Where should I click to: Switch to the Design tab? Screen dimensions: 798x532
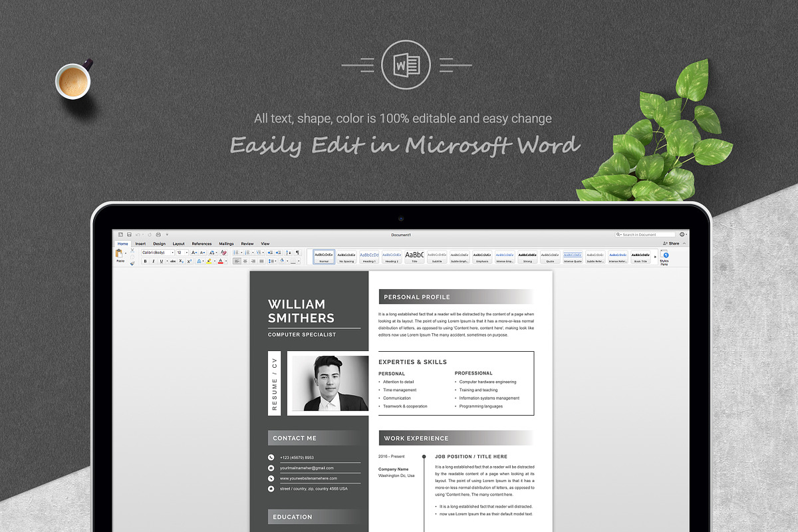tap(160, 244)
